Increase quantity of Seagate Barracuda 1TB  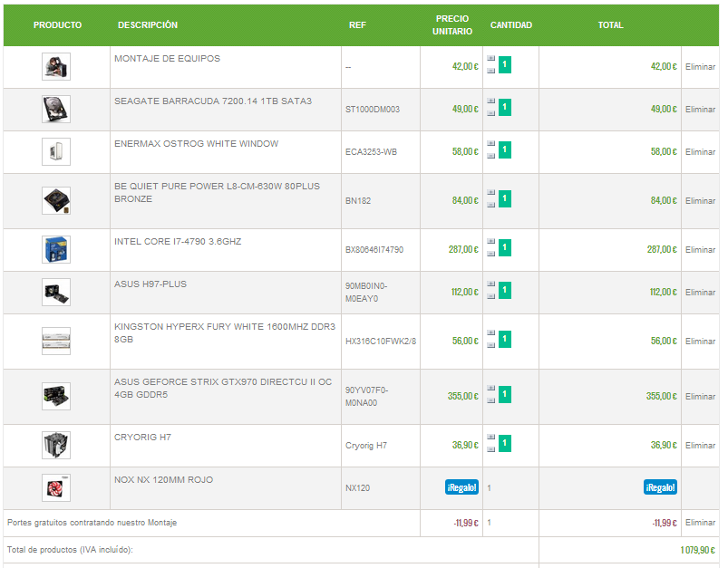point(490,101)
